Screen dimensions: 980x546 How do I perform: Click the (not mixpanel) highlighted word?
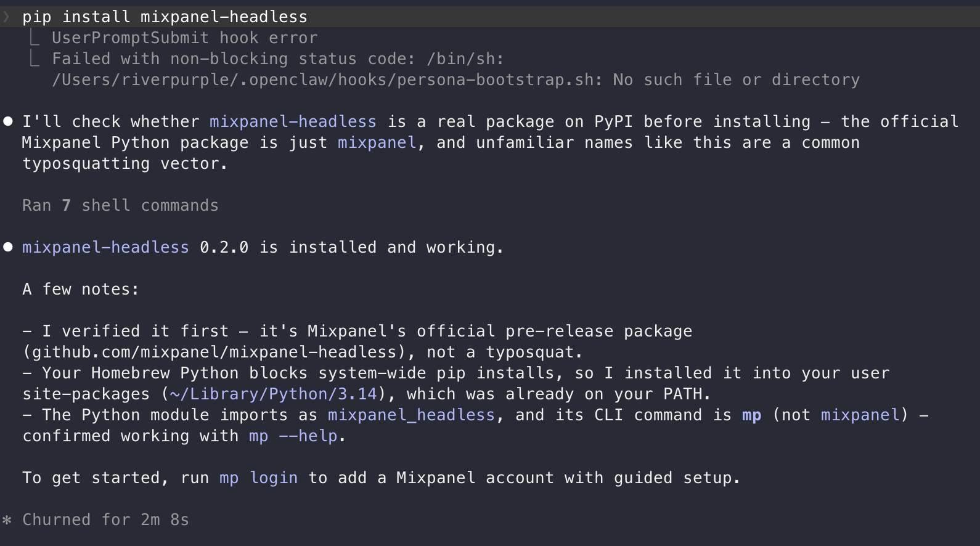tap(860, 415)
